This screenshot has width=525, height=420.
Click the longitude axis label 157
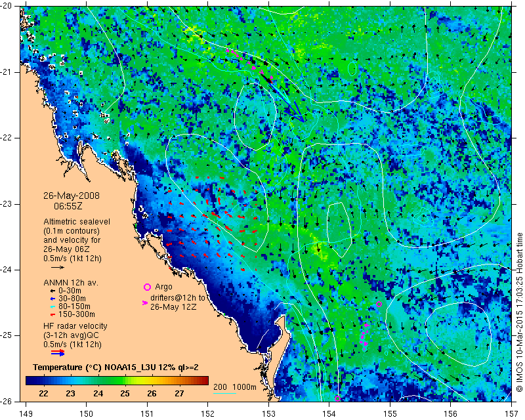coord(512,414)
